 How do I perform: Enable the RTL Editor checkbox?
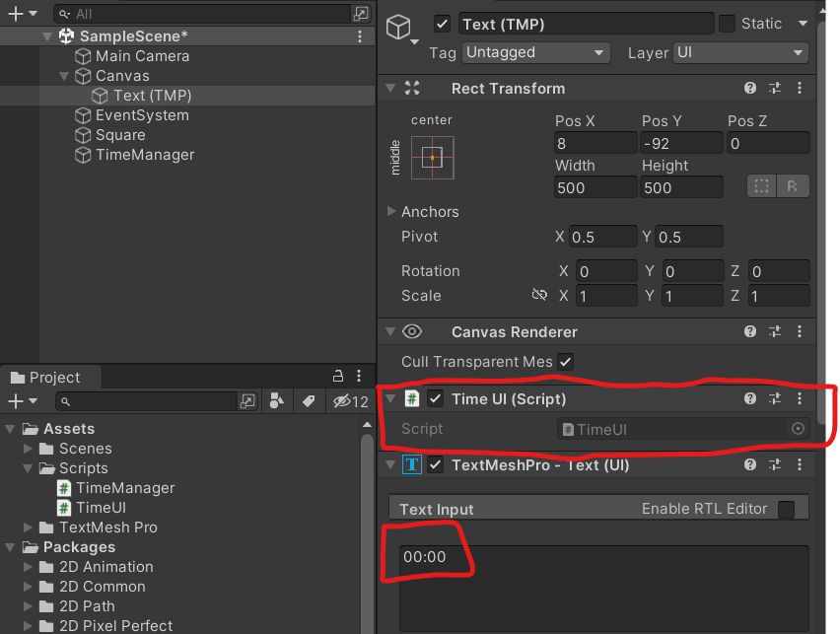pos(786,509)
